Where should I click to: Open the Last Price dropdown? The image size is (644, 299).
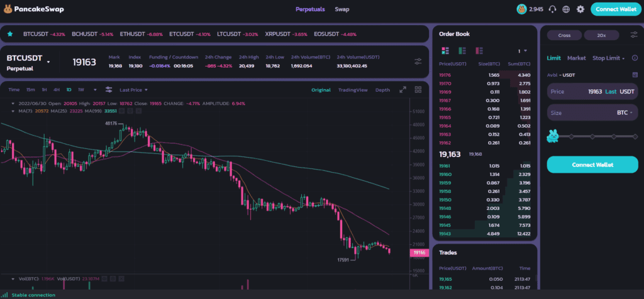click(x=133, y=90)
